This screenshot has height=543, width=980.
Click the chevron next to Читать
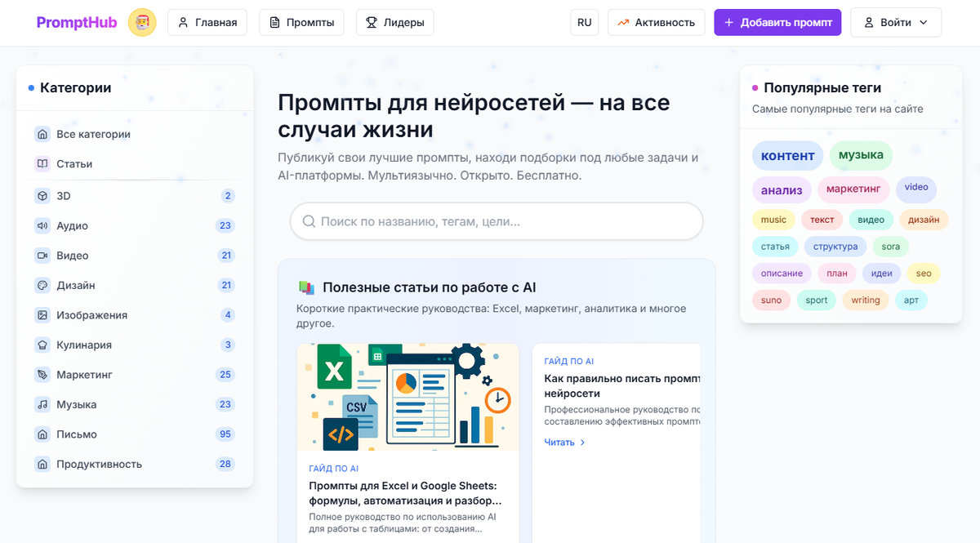582,443
